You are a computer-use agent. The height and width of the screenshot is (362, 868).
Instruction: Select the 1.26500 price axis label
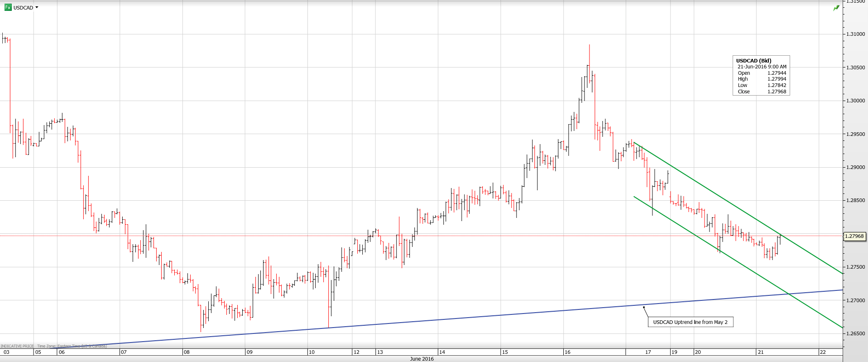855,333
